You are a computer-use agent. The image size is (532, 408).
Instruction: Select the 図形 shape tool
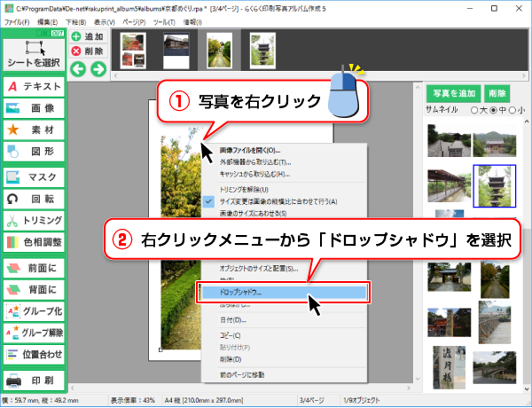[x=33, y=151]
